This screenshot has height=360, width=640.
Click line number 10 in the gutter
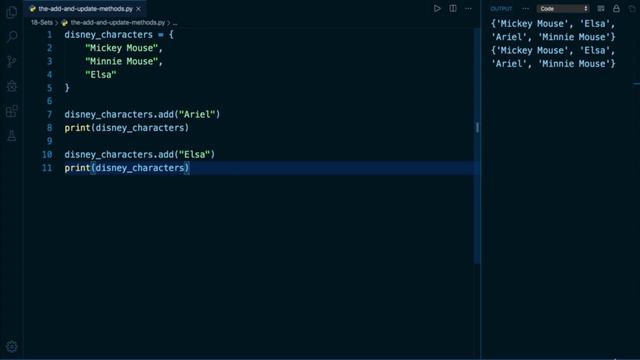[x=47, y=154]
